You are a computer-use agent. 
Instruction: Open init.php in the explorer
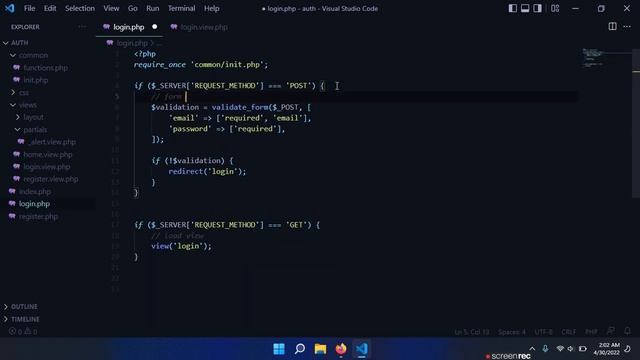(x=36, y=80)
